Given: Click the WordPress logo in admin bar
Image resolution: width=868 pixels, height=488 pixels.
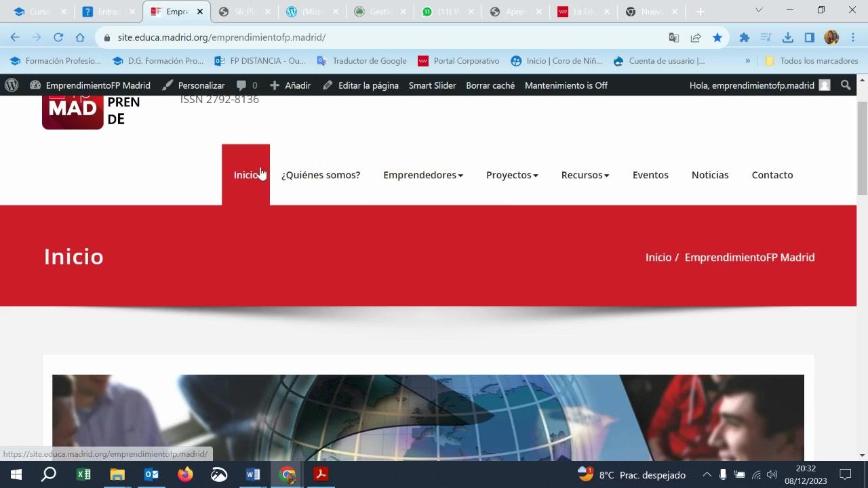Looking at the screenshot, I should pyautogui.click(x=12, y=85).
